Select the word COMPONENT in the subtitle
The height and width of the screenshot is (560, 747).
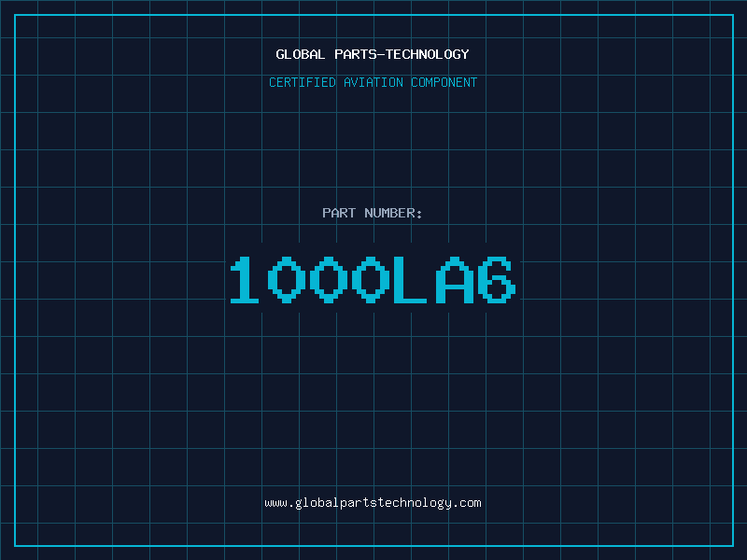coord(444,83)
